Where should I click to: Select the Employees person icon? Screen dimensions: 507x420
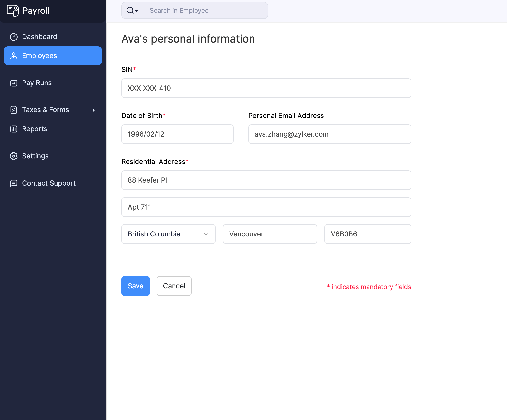pyautogui.click(x=14, y=56)
